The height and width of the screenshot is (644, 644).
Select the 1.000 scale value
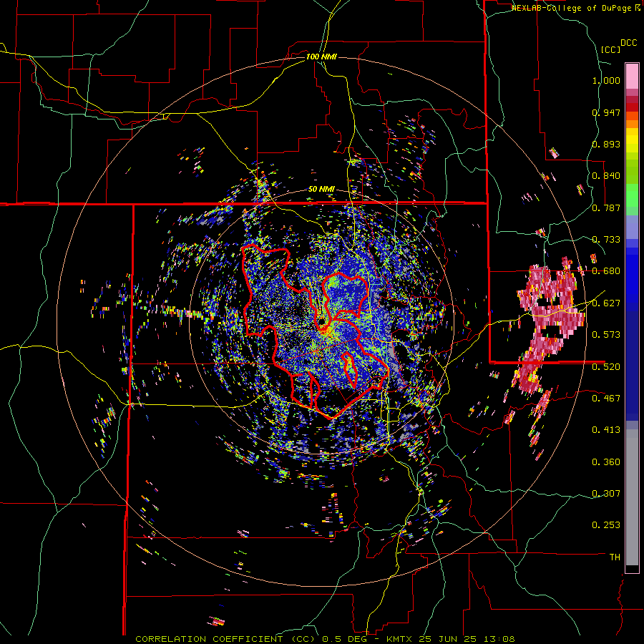[x=606, y=80]
